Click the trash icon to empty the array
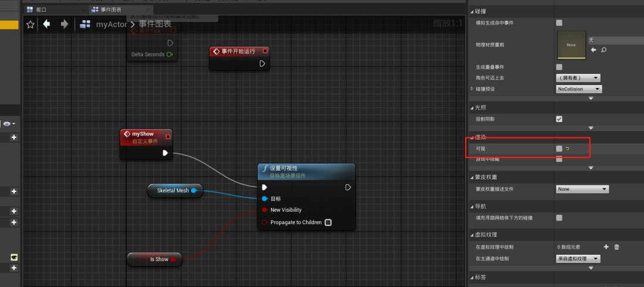 (x=616, y=247)
